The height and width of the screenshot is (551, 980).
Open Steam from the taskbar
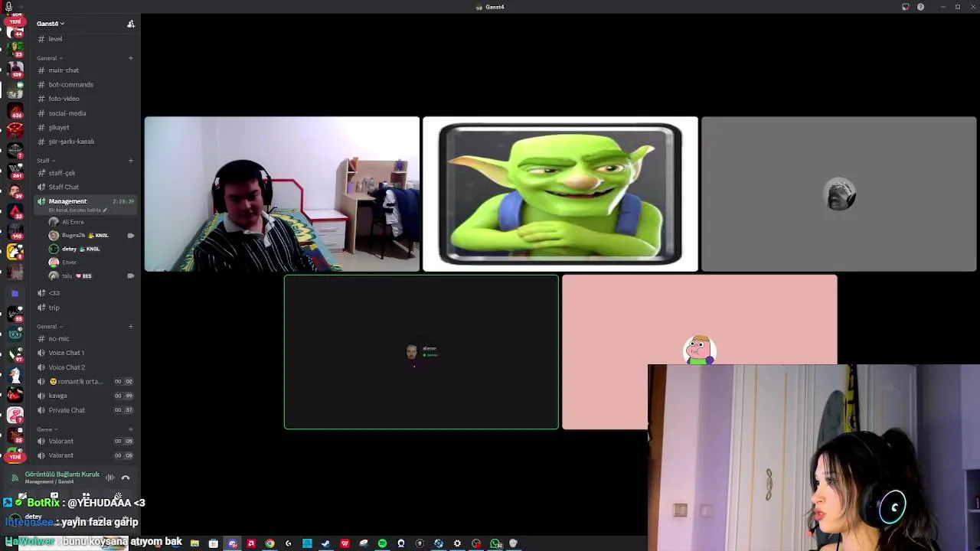tap(326, 543)
